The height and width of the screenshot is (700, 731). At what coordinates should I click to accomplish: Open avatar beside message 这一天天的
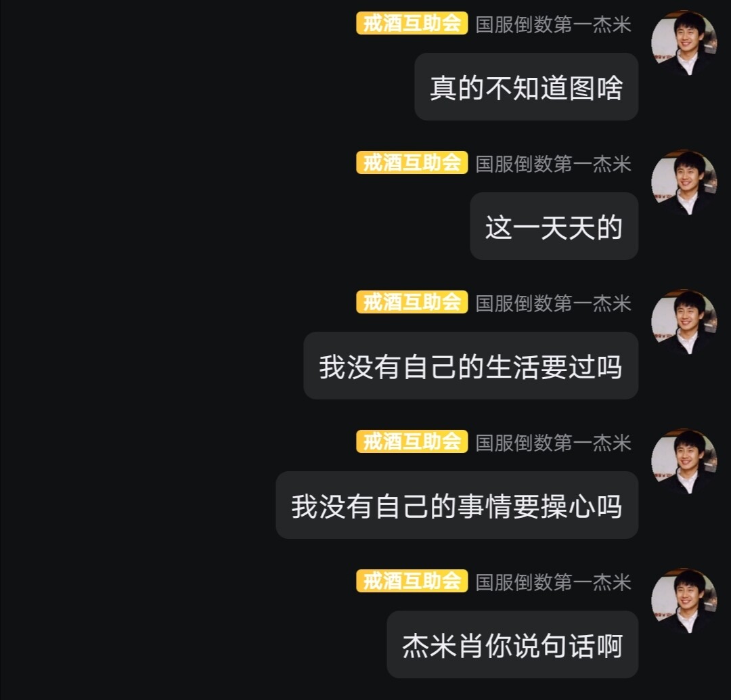[684, 182]
